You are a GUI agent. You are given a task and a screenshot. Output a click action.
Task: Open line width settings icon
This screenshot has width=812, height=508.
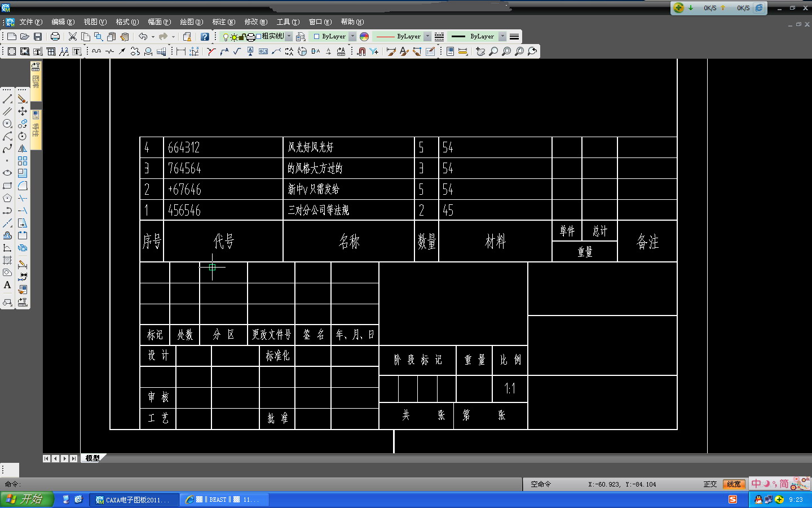click(x=514, y=37)
